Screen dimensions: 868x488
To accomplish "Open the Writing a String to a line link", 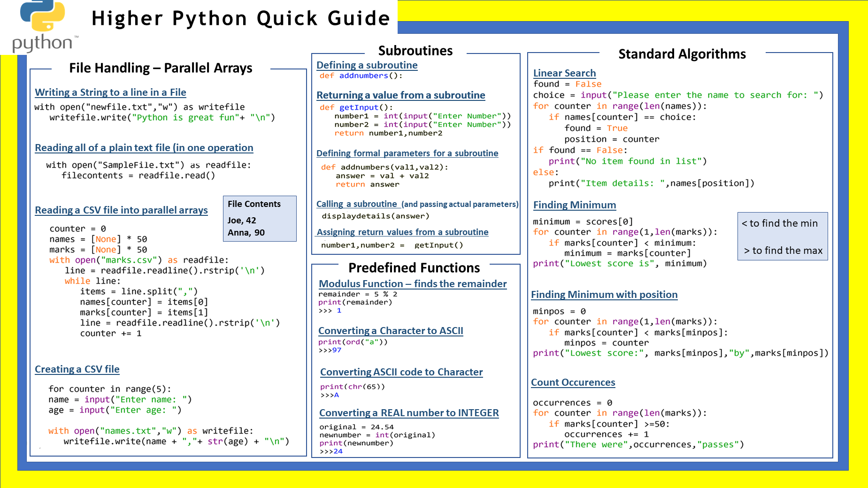I will (110, 92).
